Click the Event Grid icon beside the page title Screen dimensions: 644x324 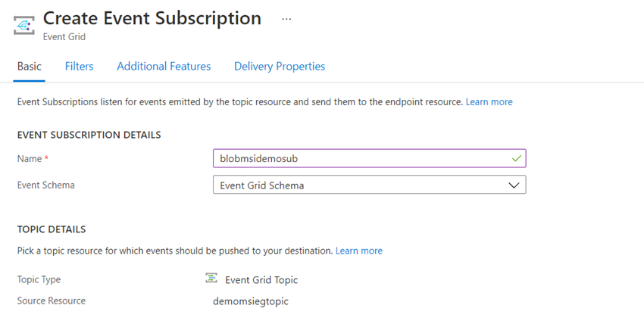23,26
